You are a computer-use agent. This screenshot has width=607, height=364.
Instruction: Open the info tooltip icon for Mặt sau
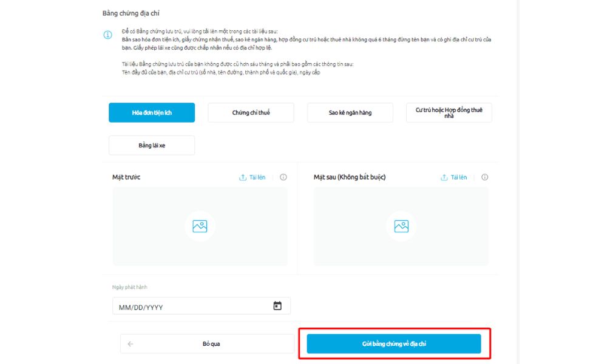tap(485, 178)
